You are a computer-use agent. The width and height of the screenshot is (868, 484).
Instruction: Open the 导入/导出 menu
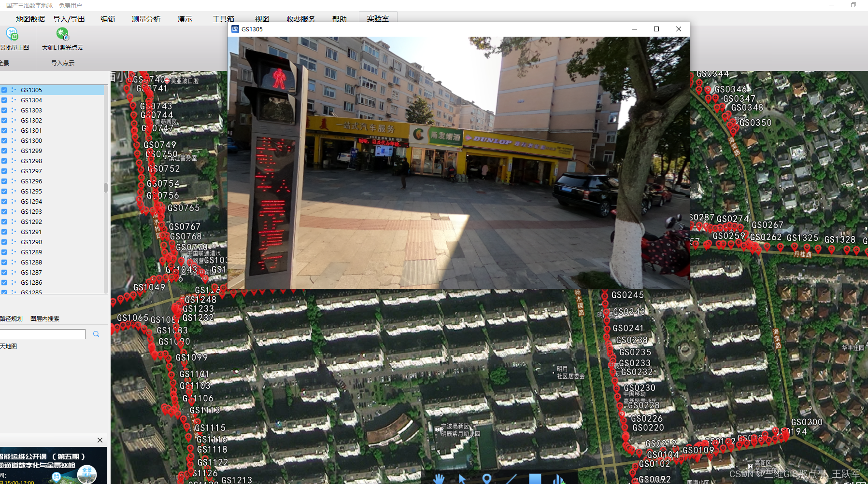(69, 19)
